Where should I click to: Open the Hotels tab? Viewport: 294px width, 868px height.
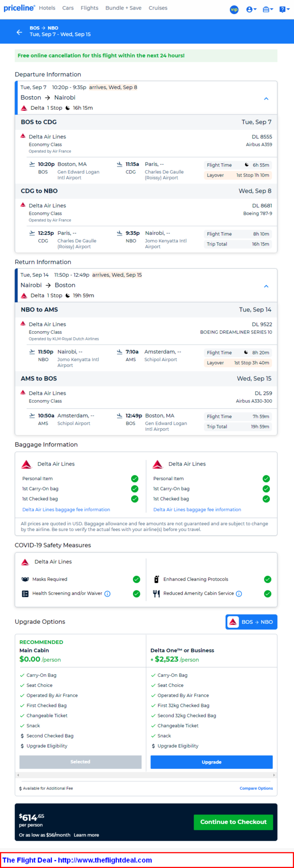tap(47, 8)
